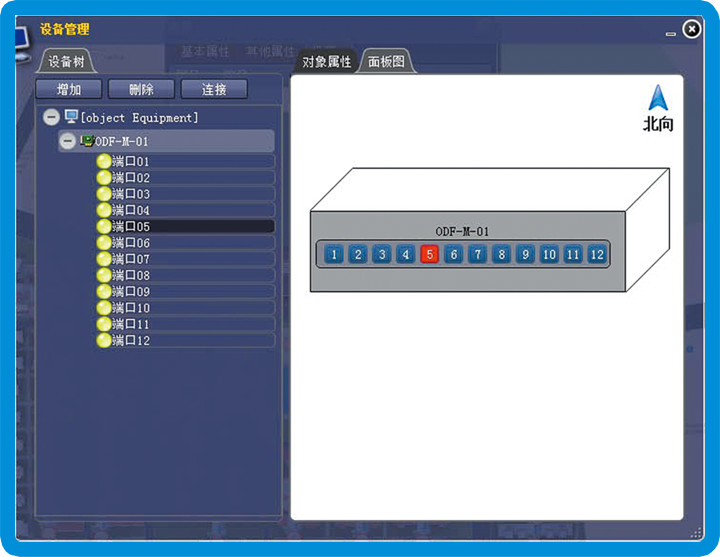720x557 pixels.
Task: Switch to the 对象属性 tab
Action: click(326, 61)
